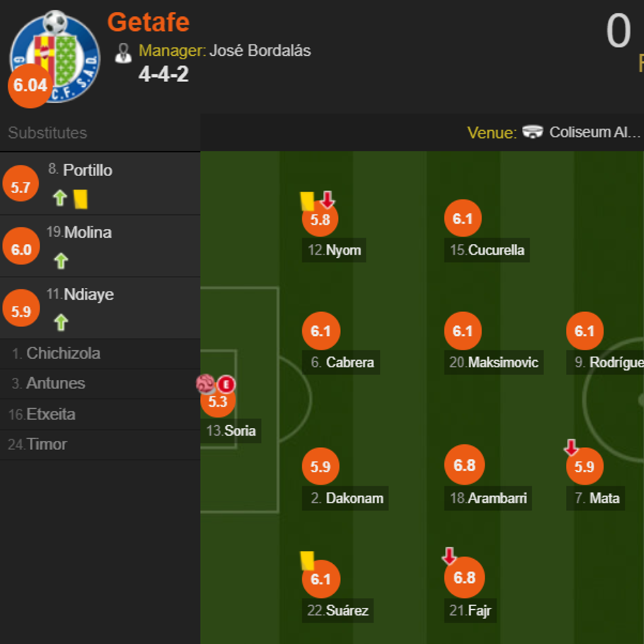Screen dimensions: 644x644
Task: Open the Getafe team name link
Action: (149, 23)
